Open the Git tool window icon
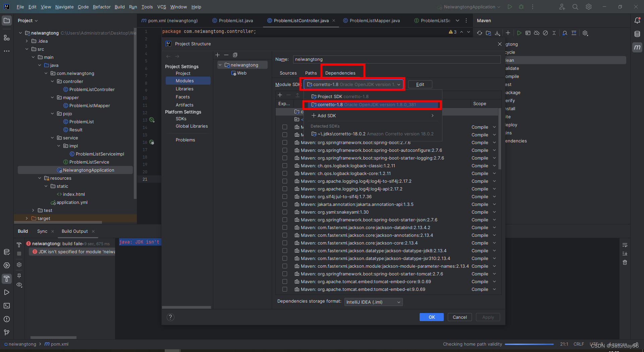644x352 pixels. (7, 333)
